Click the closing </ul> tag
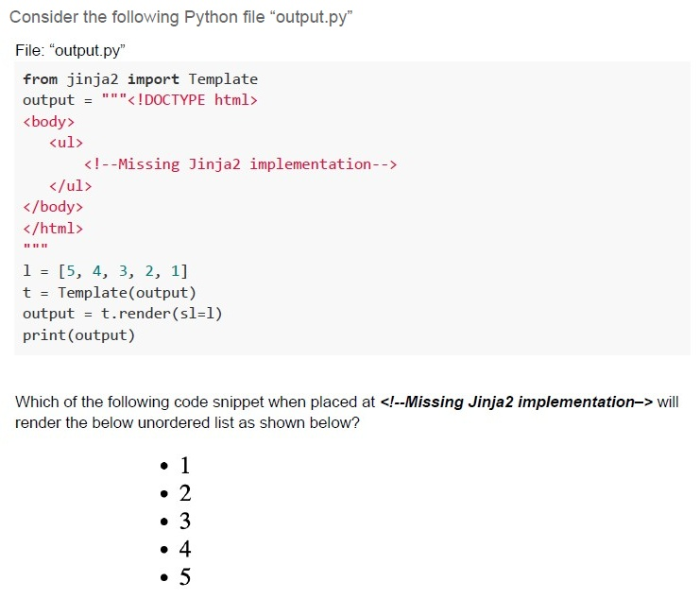 [x=71, y=185]
